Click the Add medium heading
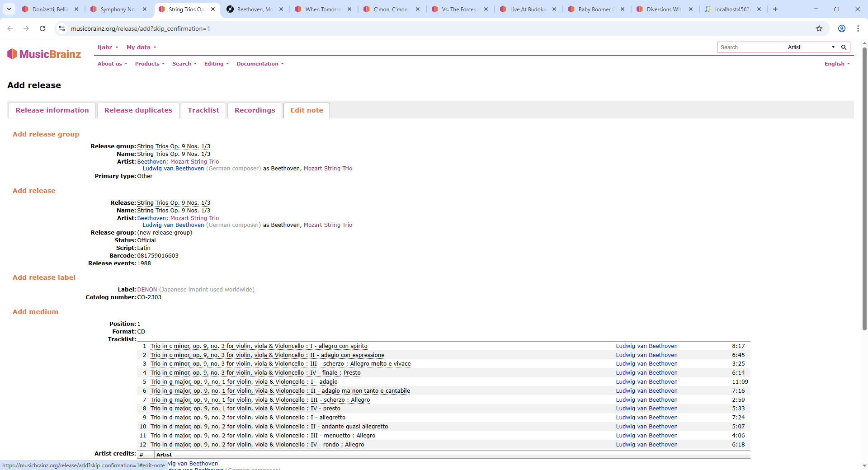This screenshot has height=470, width=868. click(x=35, y=312)
